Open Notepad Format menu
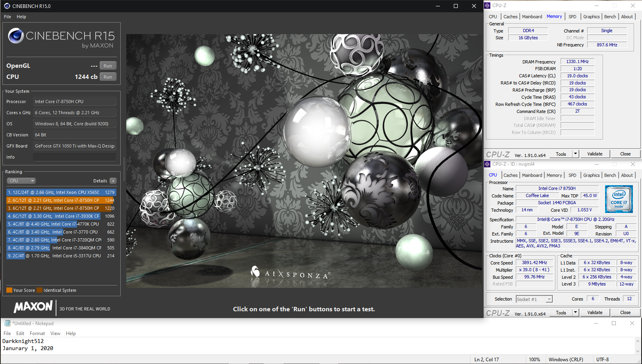This screenshot has height=364, width=642. (37, 333)
